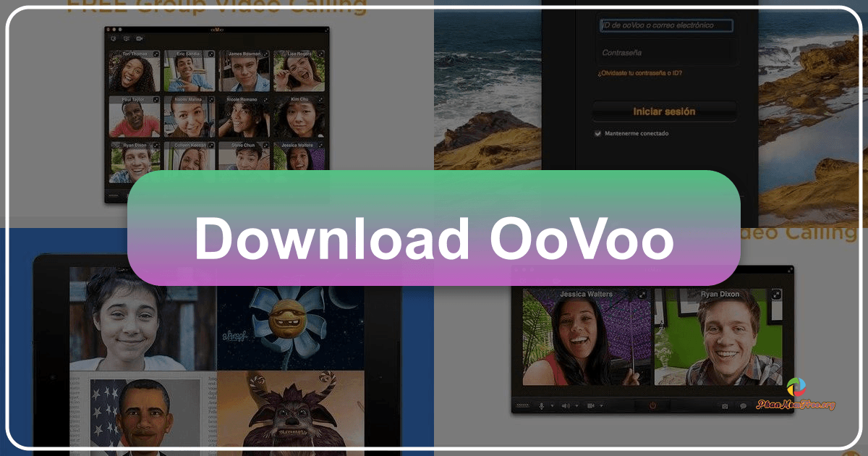Image resolution: width=868 pixels, height=456 pixels.
Task: Click the 'Iniciar sesión' button
Action: [664, 111]
